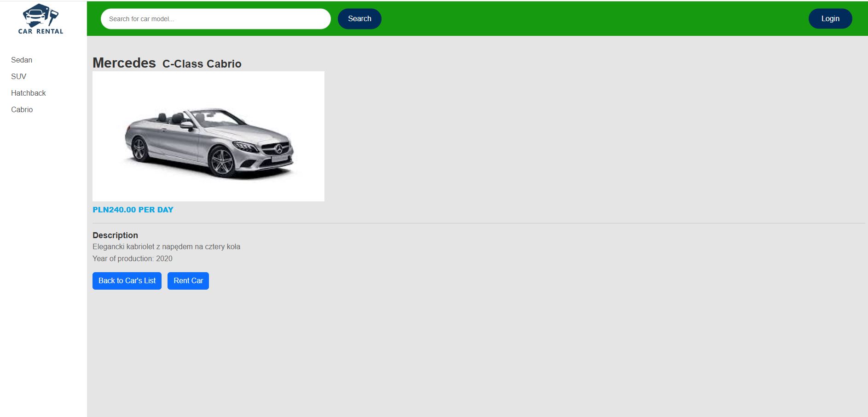Click the Rent Car button
Screen dimensions: 868x417
coord(188,281)
